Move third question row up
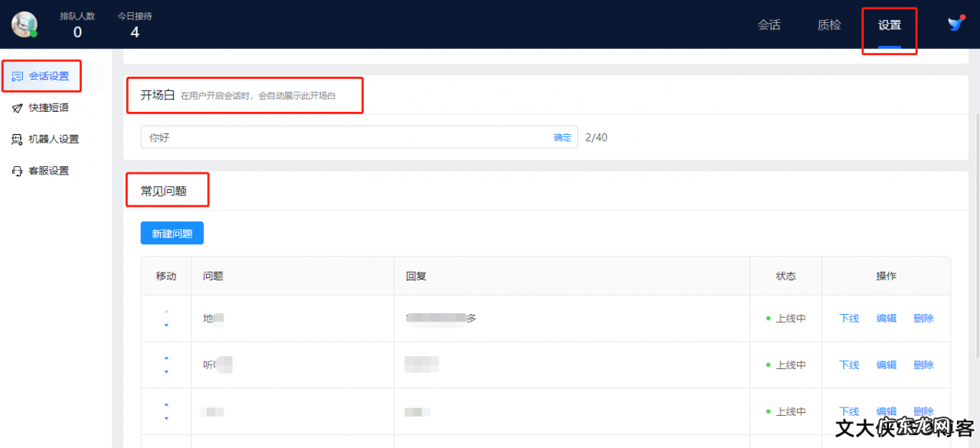Viewport: 980px width, 448px height. (166, 404)
